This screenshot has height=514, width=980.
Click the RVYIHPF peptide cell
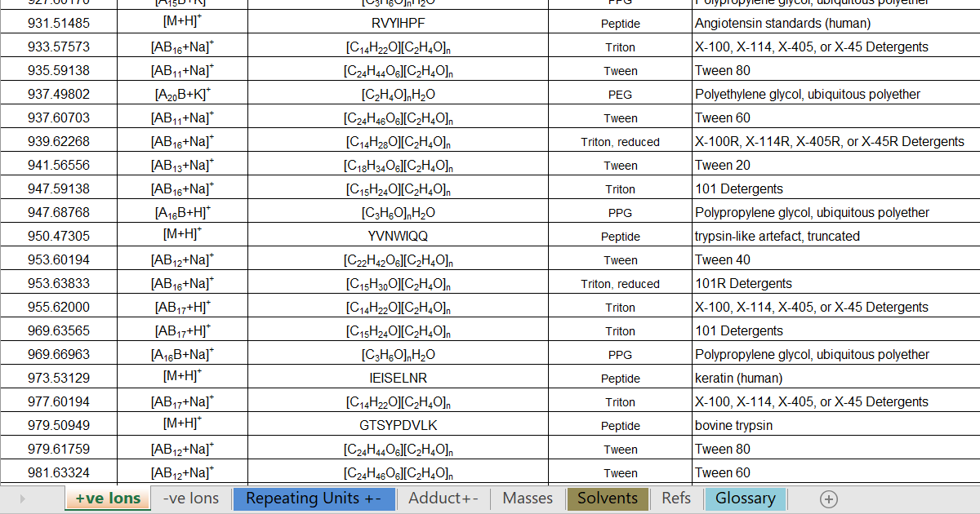click(397, 24)
